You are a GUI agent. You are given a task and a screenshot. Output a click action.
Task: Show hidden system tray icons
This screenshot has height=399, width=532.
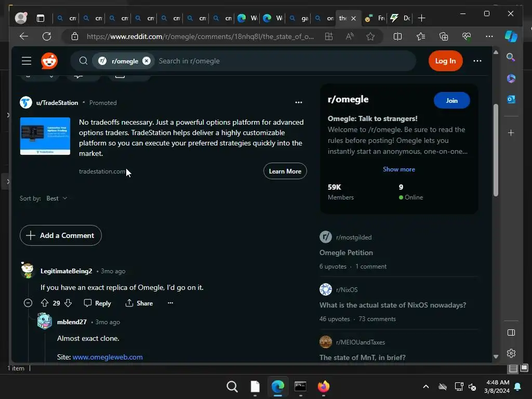point(426,387)
